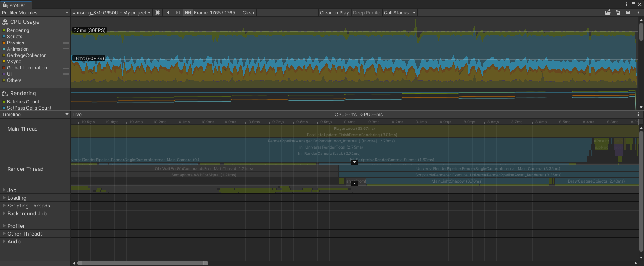The height and width of the screenshot is (266, 644).
Task: Expand Background Job group
Action: [4, 213]
